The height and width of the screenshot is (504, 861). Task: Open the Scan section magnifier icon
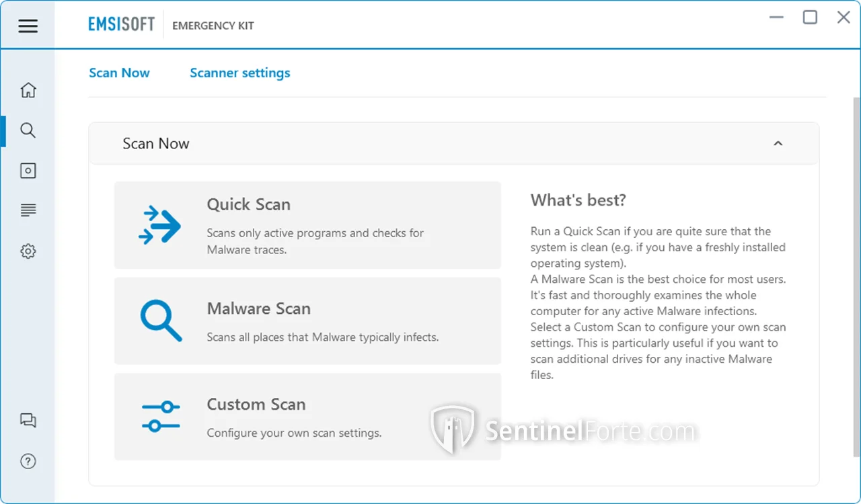pyautogui.click(x=28, y=130)
